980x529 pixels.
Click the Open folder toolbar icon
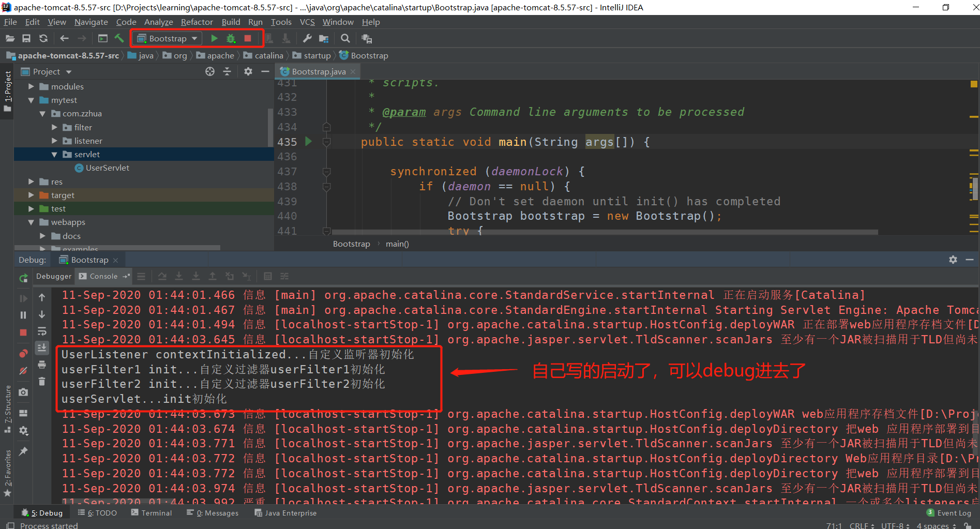click(x=10, y=39)
